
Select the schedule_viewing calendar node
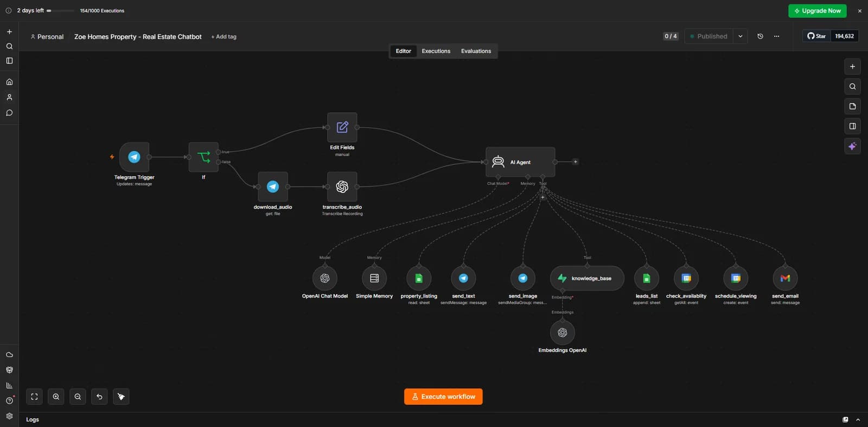(736, 278)
